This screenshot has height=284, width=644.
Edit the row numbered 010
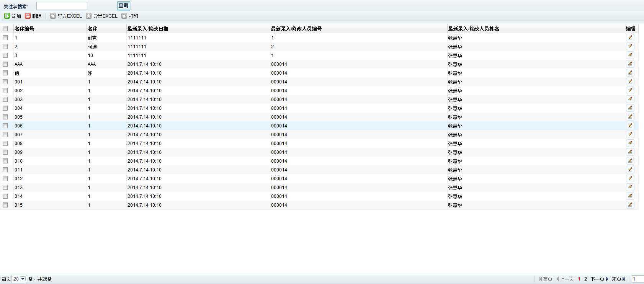630,161
